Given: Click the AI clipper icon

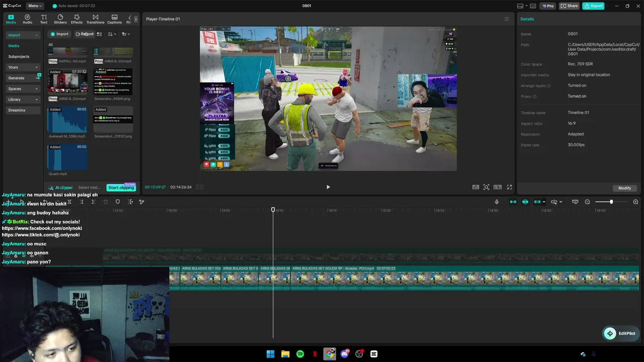Looking at the screenshot, I should click(x=51, y=188).
